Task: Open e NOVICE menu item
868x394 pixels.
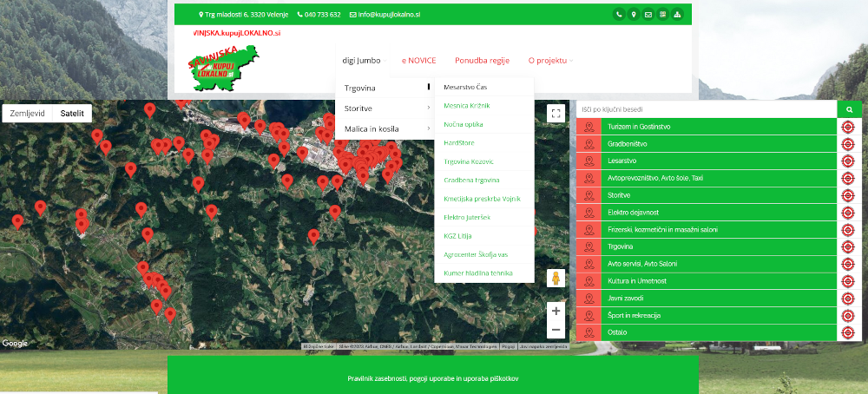Action: [419, 61]
